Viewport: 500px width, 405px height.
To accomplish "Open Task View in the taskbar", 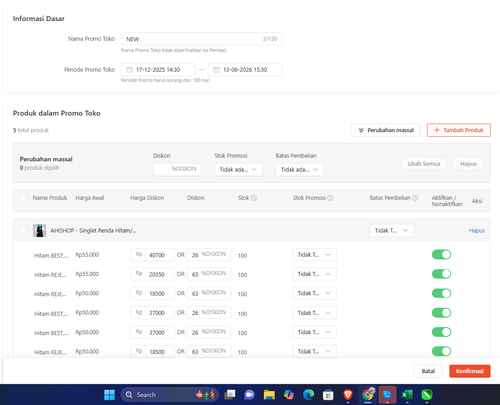I will [x=230, y=395].
